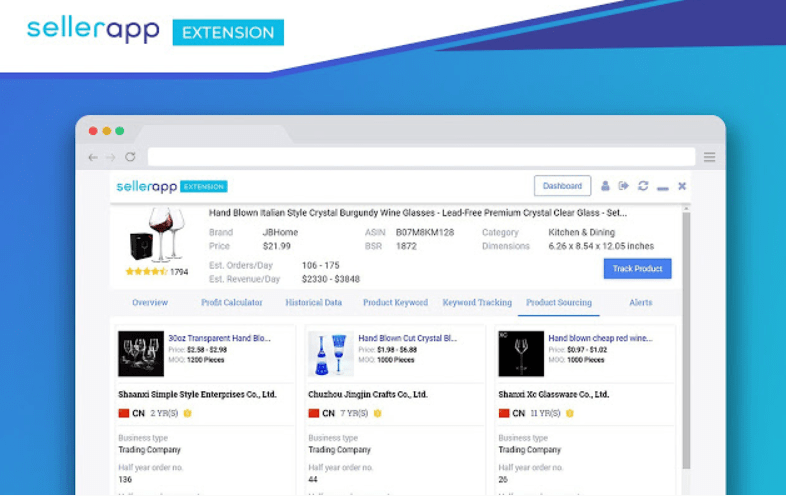Viewport: 786px width, 496px height.
Task: Click the dimensions 6.26 x 8.54 x 12.05 inches
Action: pos(601,246)
